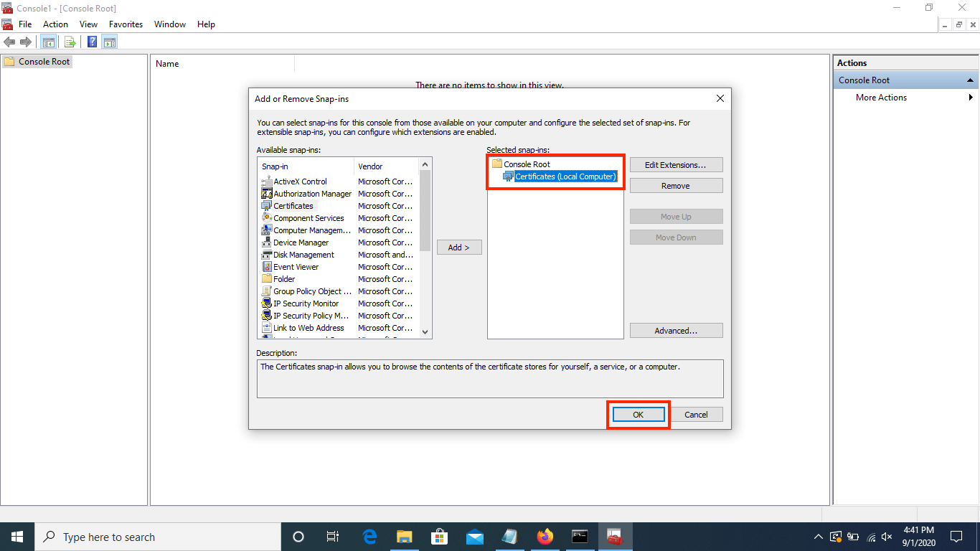Click the Edit Extensions button
980x551 pixels.
click(x=675, y=165)
